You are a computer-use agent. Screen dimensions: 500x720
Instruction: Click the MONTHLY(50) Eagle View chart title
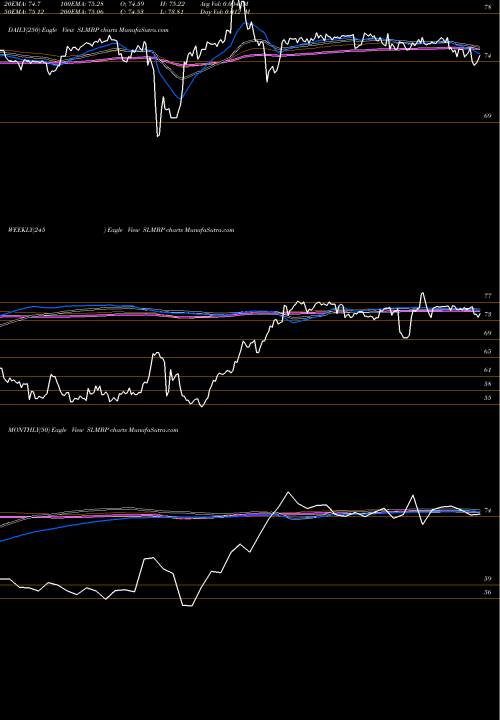pyautogui.click(x=93, y=430)
